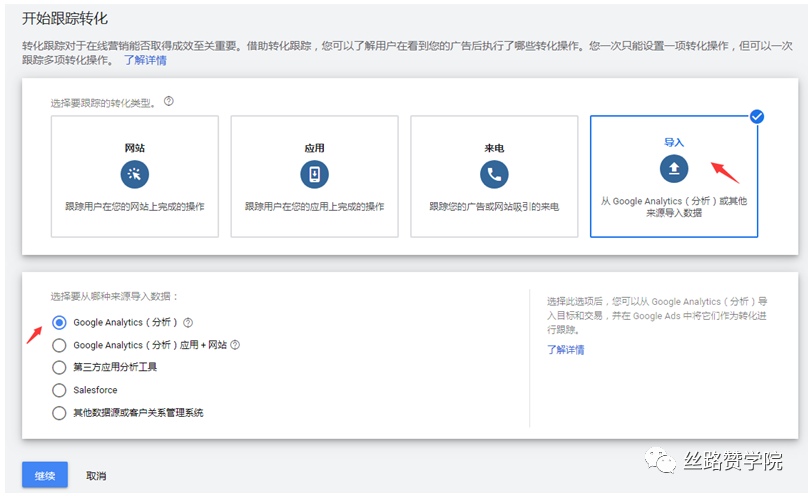The height and width of the screenshot is (496, 808).
Task: Choose the 网站 conversion type card
Action: [x=134, y=176]
